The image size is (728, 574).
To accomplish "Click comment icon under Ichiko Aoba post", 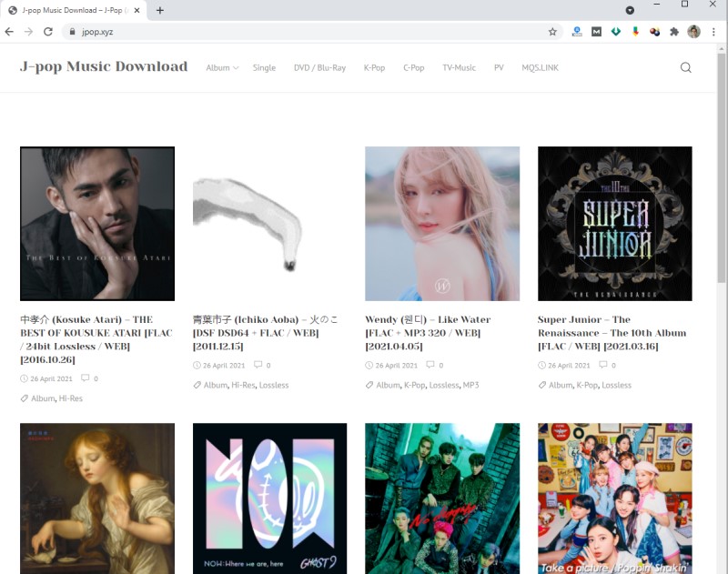I will [258, 365].
